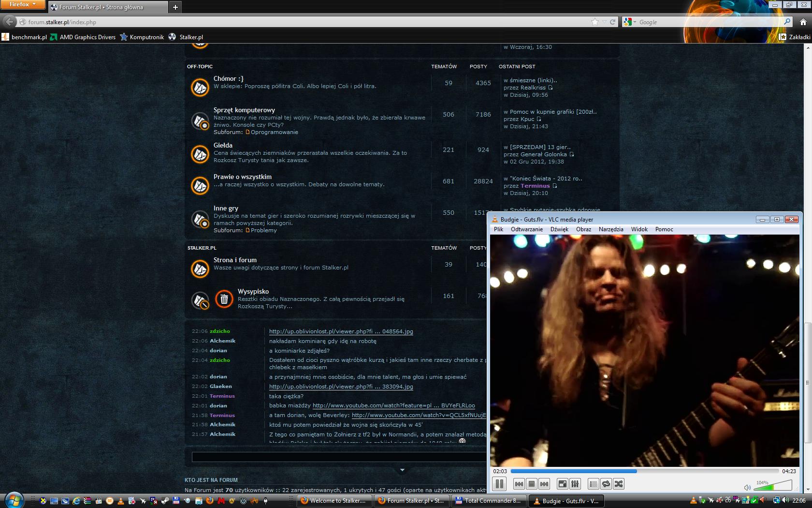Open Oprogramowanie subforum link
This screenshot has width=812, height=508.
[x=274, y=132]
